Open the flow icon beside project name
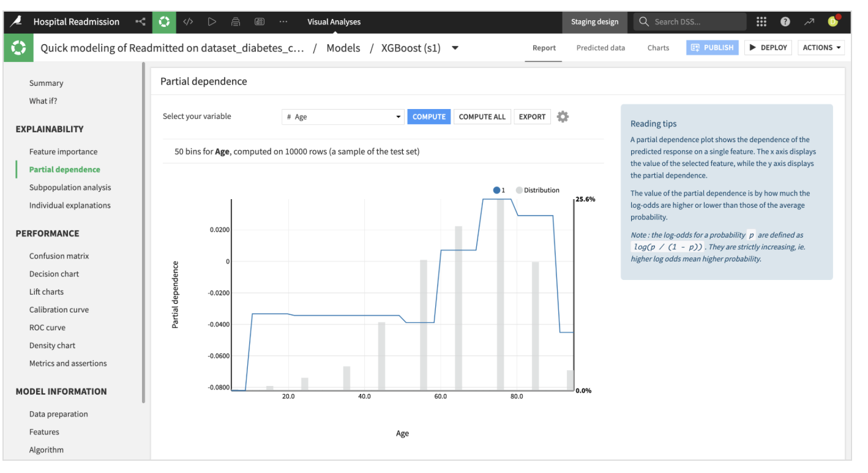868x473 pixels. point(140,21)
